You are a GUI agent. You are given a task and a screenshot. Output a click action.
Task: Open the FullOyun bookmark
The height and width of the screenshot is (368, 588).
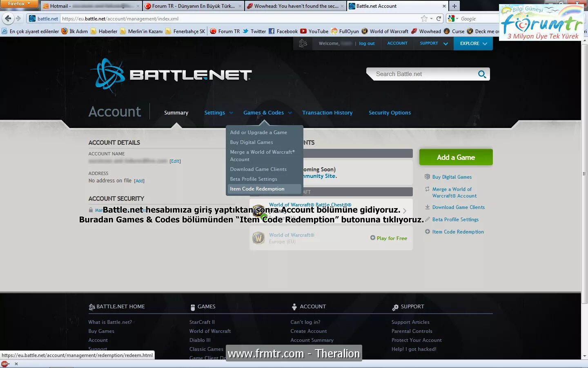[345, 31]
